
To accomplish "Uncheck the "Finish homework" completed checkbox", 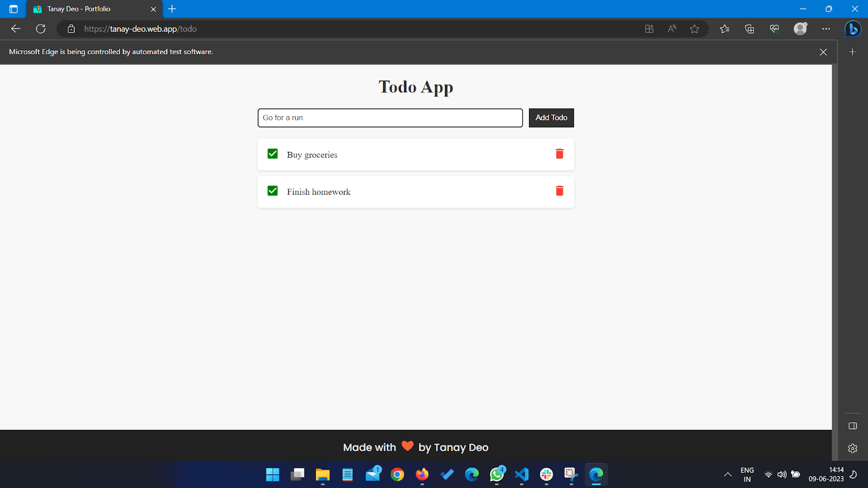I will point(272,191).
